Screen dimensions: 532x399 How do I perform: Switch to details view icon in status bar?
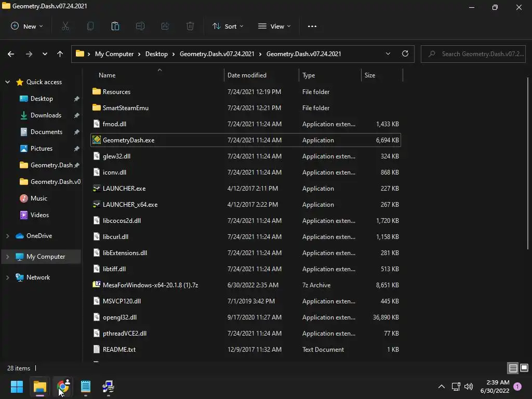(x=513, y=368)
